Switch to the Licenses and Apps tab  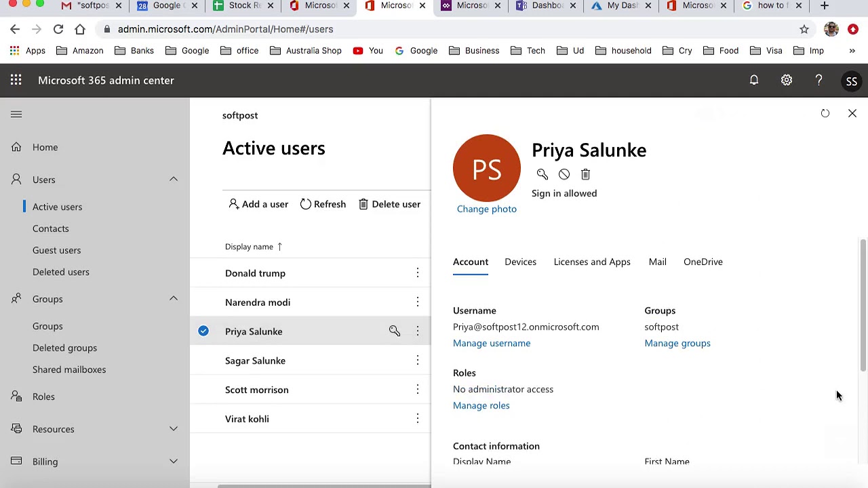[592, 262]
